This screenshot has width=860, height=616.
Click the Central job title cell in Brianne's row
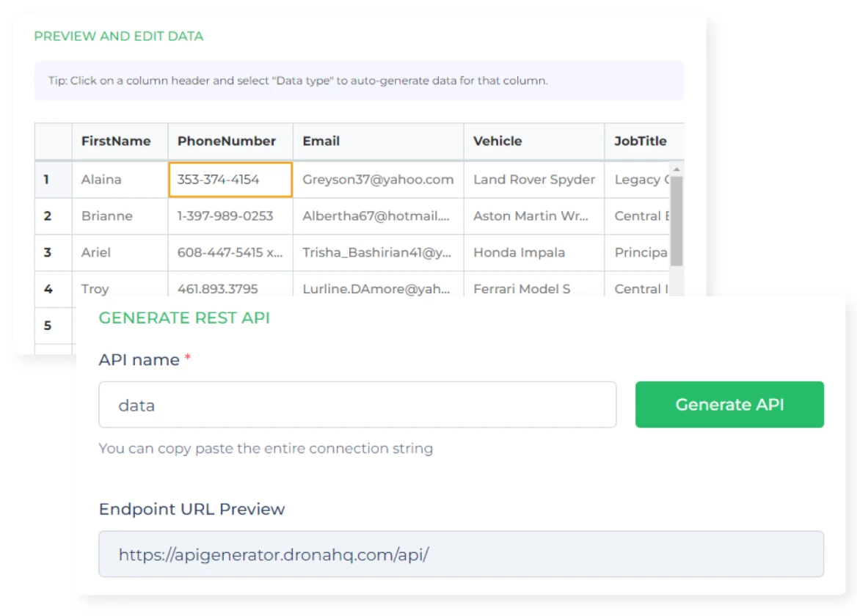[638, 216]
